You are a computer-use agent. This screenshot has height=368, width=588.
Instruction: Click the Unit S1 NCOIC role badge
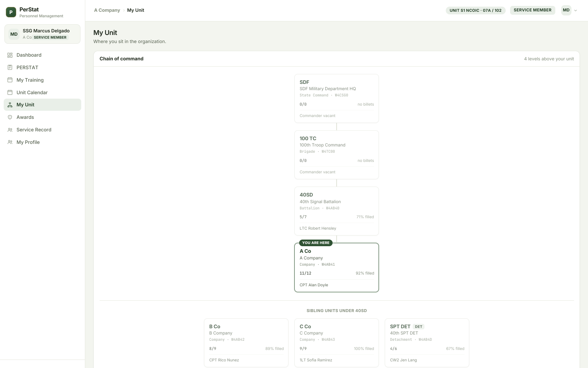[476, 10]
